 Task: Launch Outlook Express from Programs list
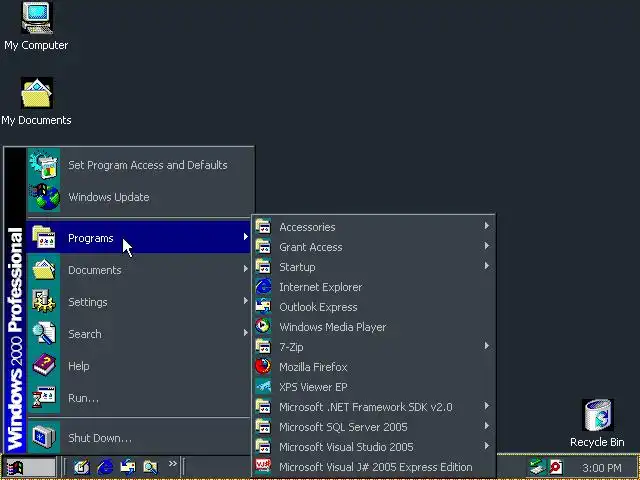point(373,307)
